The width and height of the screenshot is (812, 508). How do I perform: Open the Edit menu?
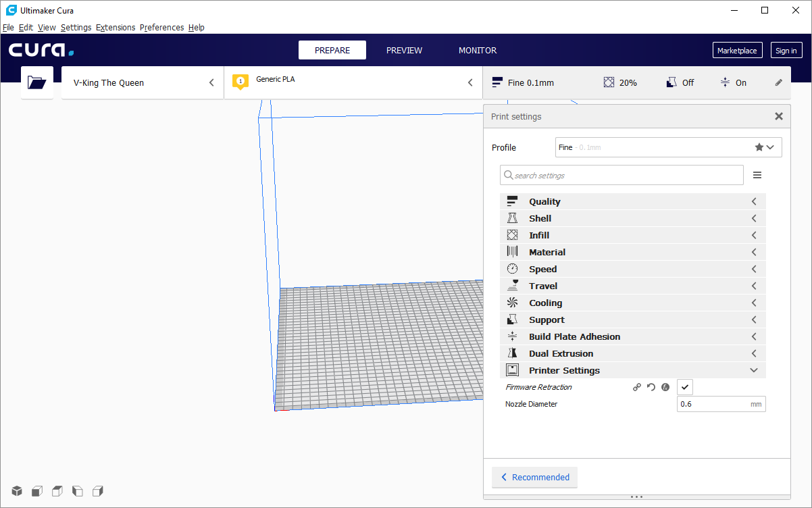tap(26, 28)
